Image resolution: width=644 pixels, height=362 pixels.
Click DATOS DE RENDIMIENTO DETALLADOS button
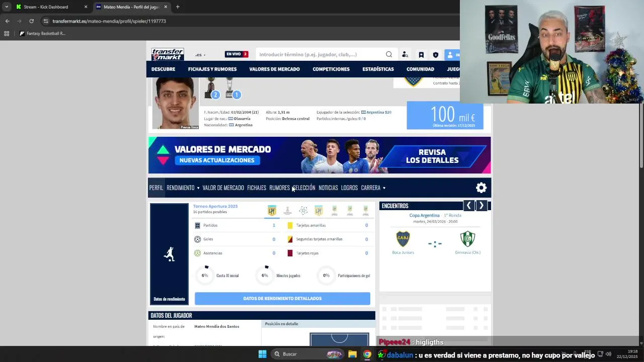(x=282, y=298)
